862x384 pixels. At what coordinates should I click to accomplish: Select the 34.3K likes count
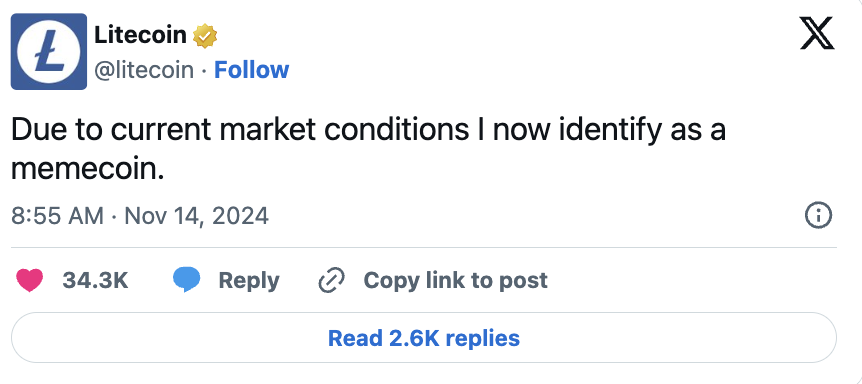coord(95,280)
